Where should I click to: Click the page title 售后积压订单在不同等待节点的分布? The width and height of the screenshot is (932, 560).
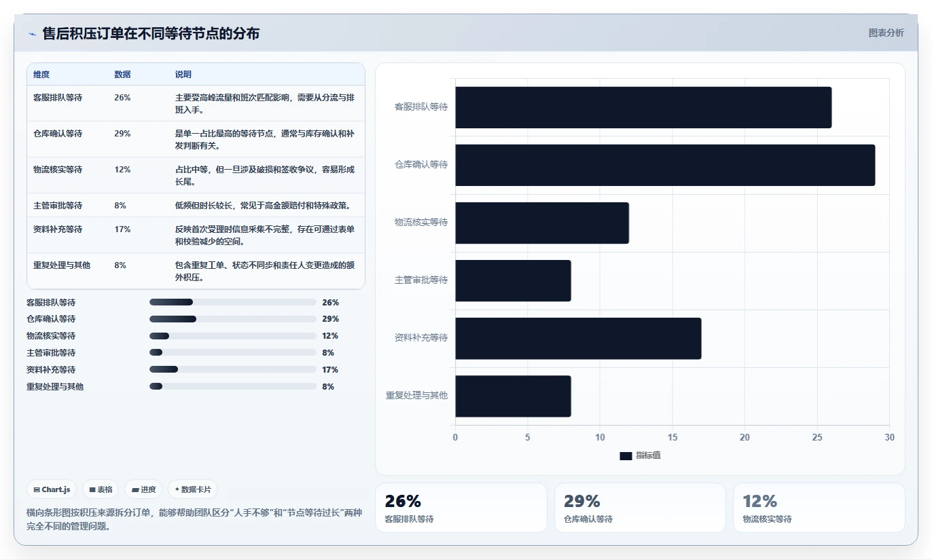pyautogui.click(x=151, y=34)
